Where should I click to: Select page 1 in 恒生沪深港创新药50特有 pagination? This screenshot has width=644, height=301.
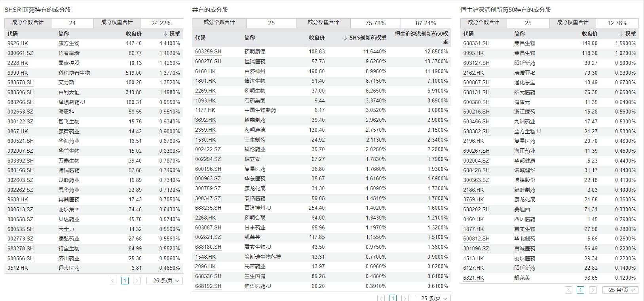pyautogui.click(x=580, y=290)
